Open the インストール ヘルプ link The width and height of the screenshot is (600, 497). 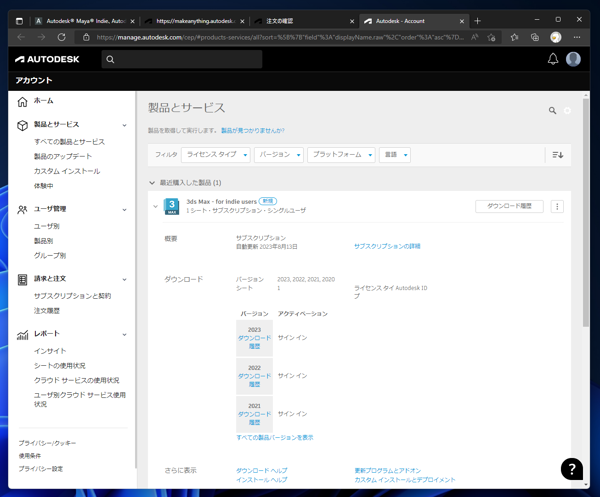(x=262, y=480)
